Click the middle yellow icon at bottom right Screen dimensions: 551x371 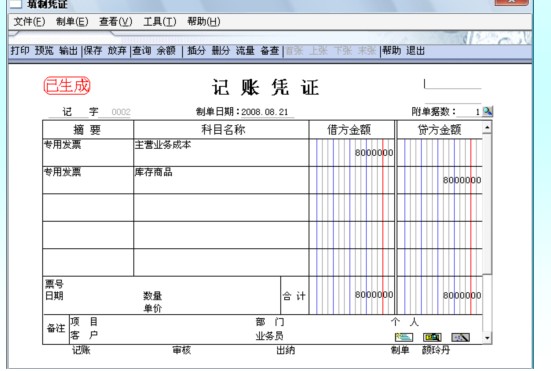[432, 337]
